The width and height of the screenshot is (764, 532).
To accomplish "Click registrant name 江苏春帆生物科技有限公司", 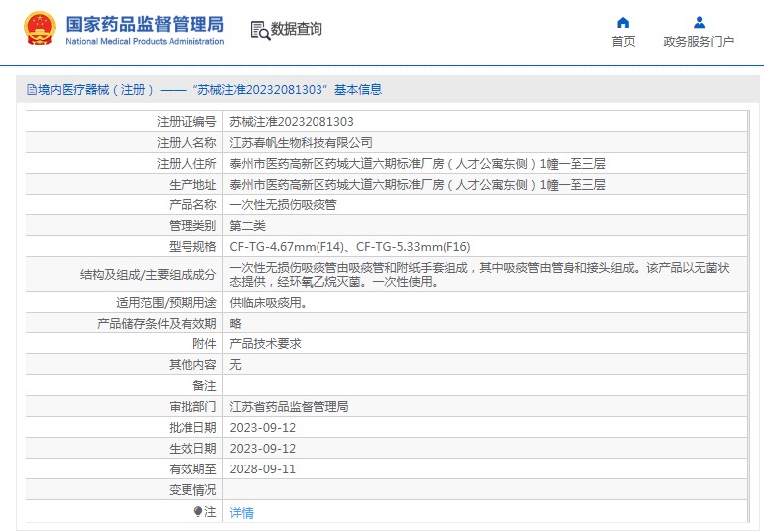I will 301,142.
